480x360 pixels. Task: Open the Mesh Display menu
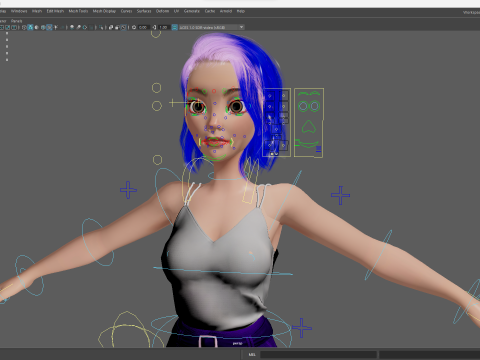(104, 11)
